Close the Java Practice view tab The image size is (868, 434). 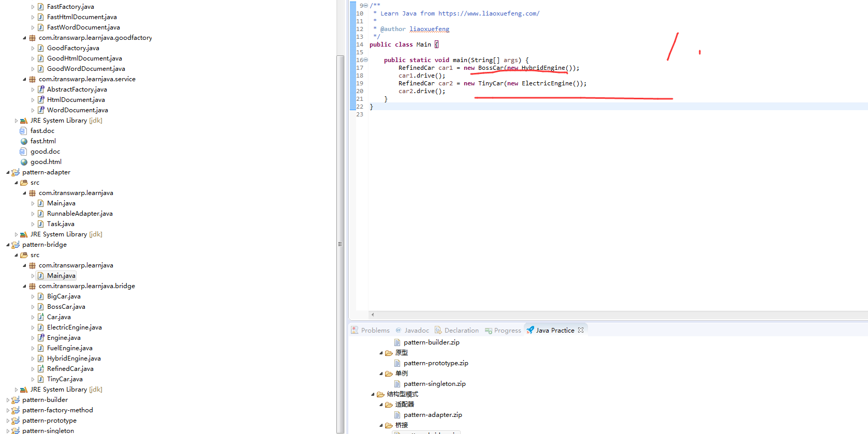581,330
